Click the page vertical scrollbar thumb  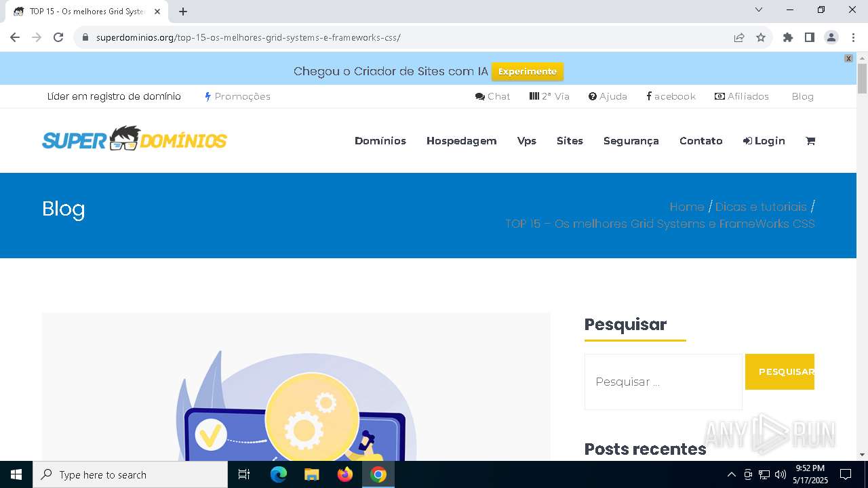pos(862,79)
